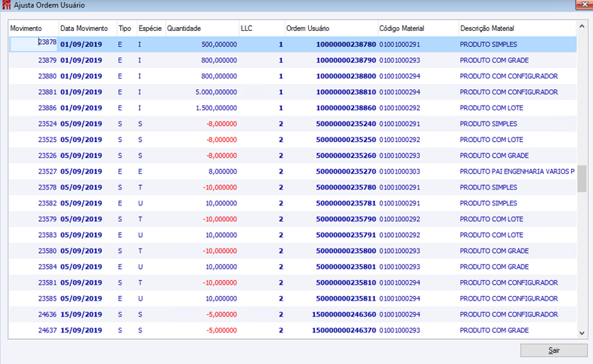Screen dimensions: 593x364
Task: Click quantity 5.000,000000 cell
Action: (216, 92)
